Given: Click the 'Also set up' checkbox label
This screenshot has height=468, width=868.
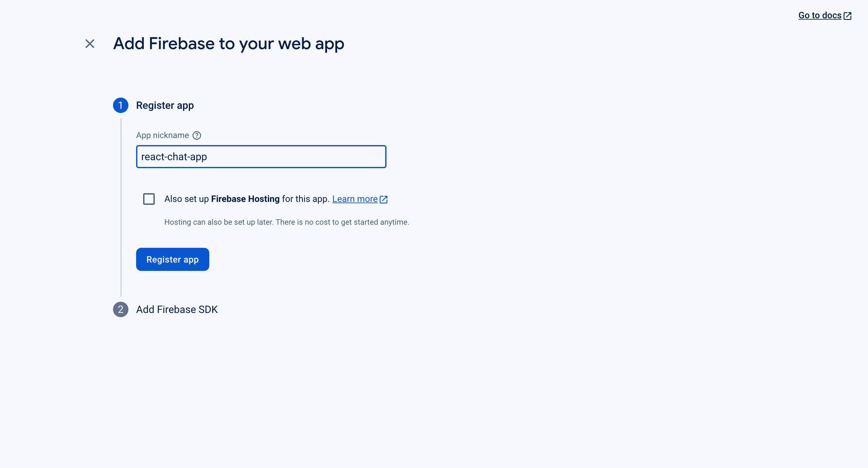Looking at the screenshot, I should click(x=187, y=199).
